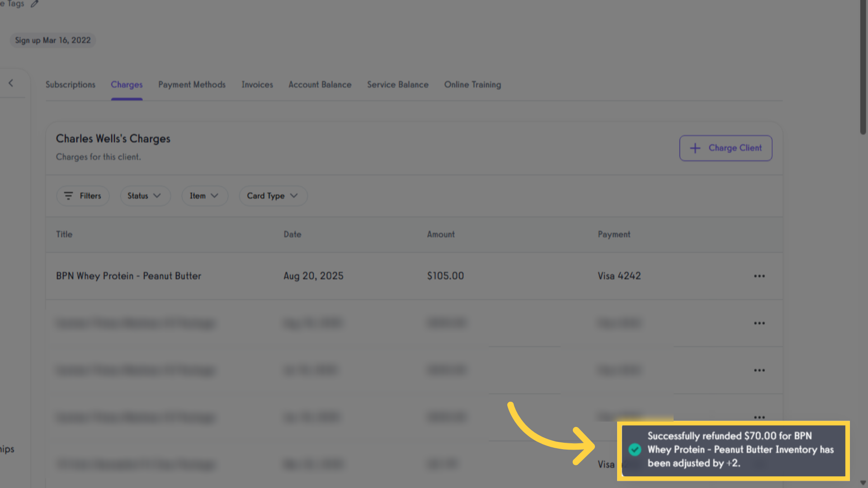
Task: View the Online Training tab
Action: pyautogui.click(x=472, y=84)
